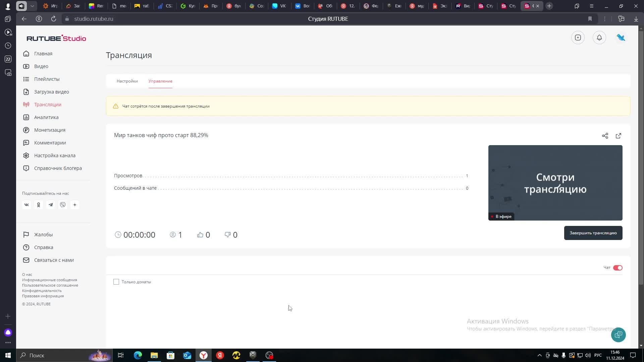Open the Odnoklassniki social icon
The width and height of the screenshot is (644, 362).
tap(39, 205)
